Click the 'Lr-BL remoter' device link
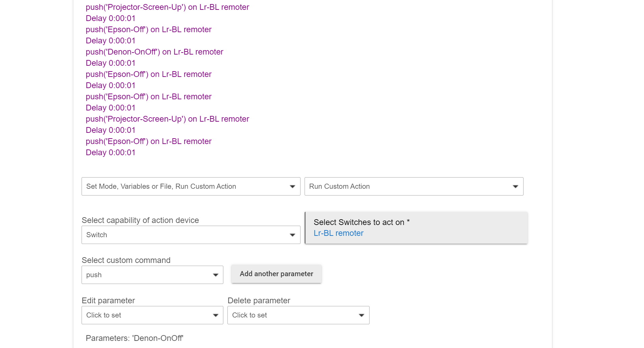Screen dimensions: 644x348 (338, 233)
